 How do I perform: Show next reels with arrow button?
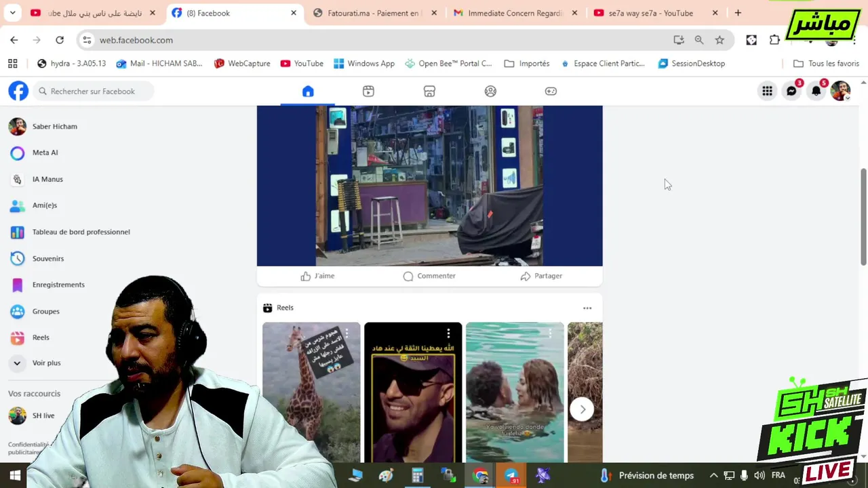tap(582, 409)
